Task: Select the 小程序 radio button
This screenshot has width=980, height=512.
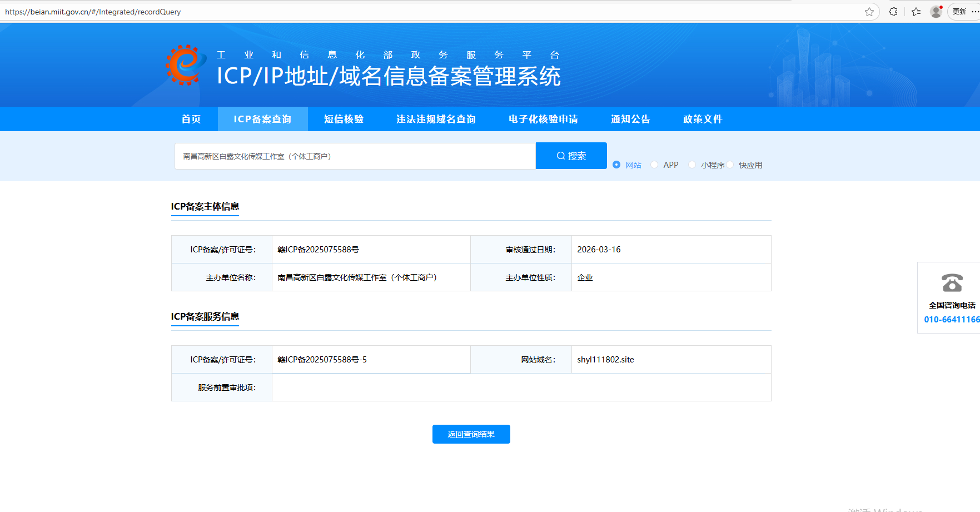Action: tap(692, 165)
